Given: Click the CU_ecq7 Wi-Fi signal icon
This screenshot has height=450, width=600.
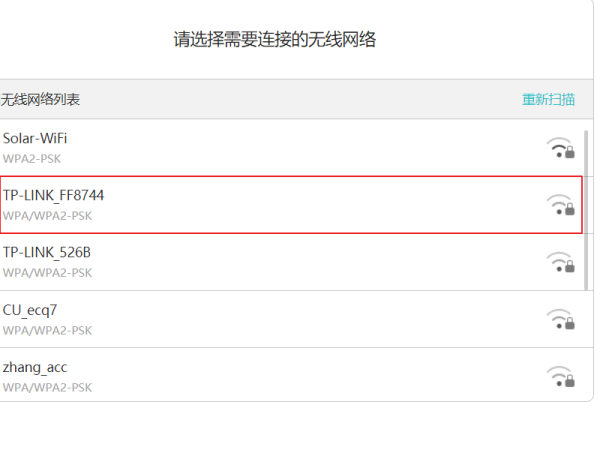Looking at the screenshot, I should pos(560,319).
